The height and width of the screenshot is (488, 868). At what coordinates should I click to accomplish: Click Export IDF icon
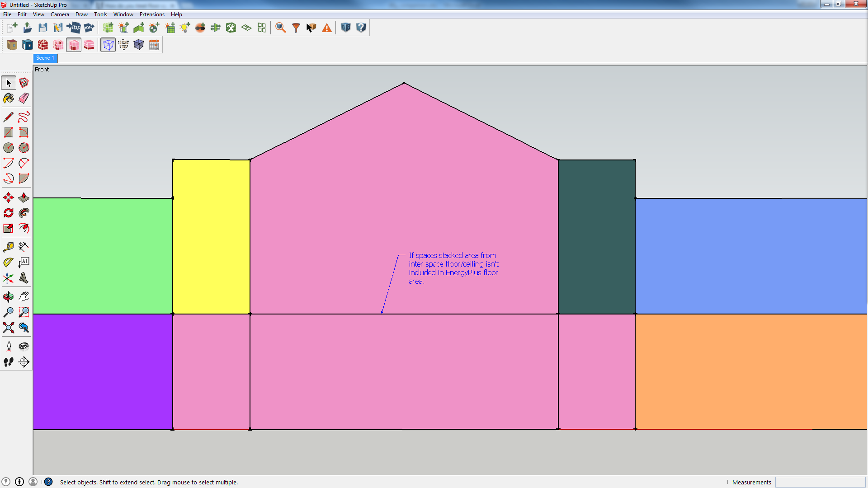(89, 28)
